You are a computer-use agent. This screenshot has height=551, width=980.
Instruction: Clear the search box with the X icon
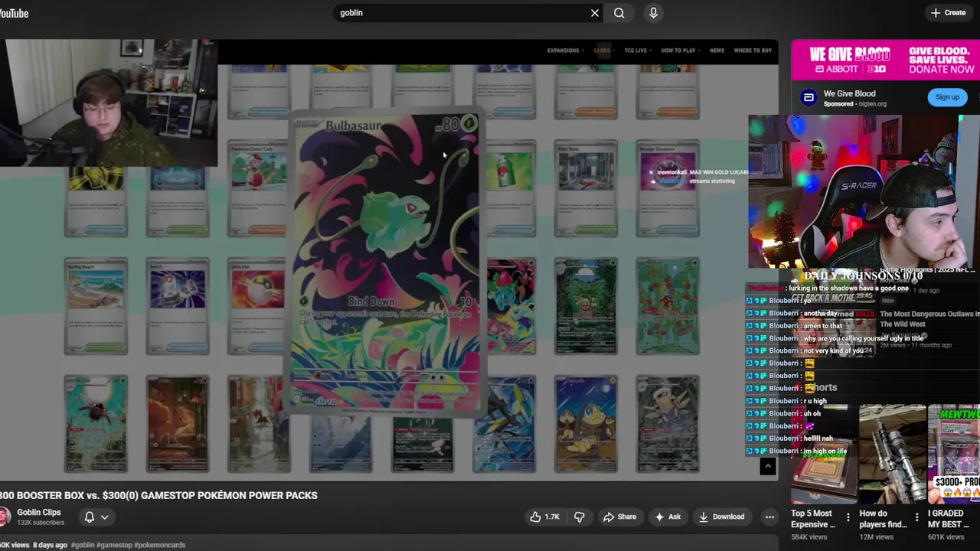click(595, 13)
